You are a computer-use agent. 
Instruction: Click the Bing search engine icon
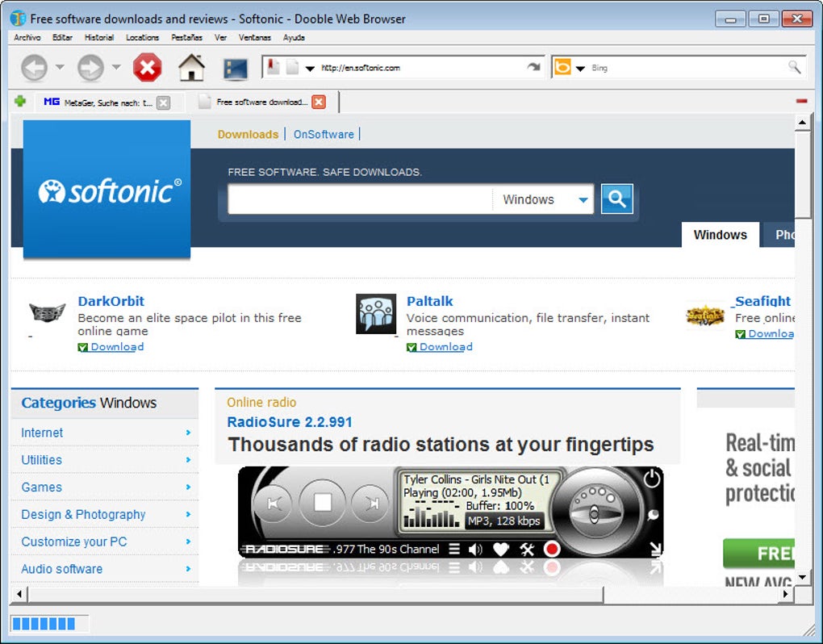click(562, 67)
